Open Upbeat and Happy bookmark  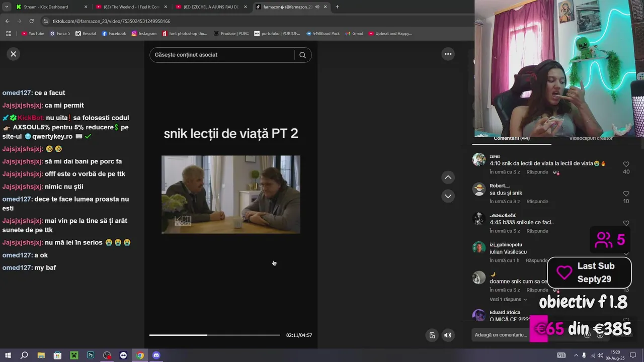(x=390, y=34)
